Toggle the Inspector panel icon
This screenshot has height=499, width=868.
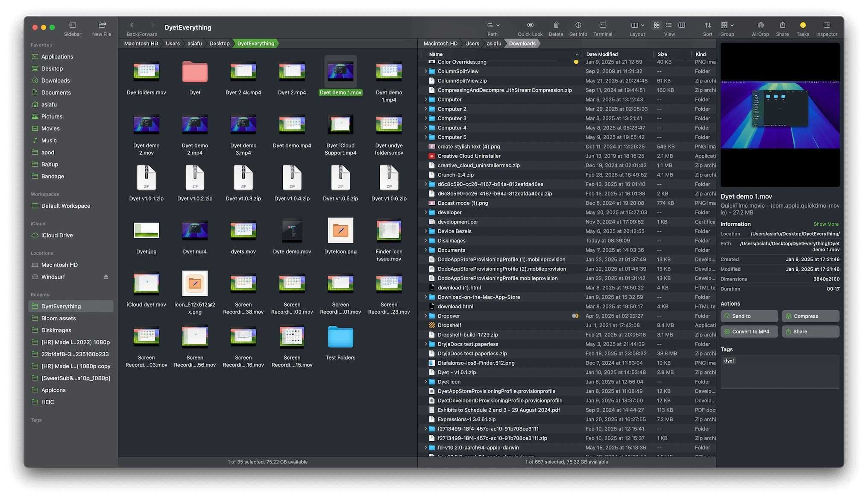click(827, 25)
